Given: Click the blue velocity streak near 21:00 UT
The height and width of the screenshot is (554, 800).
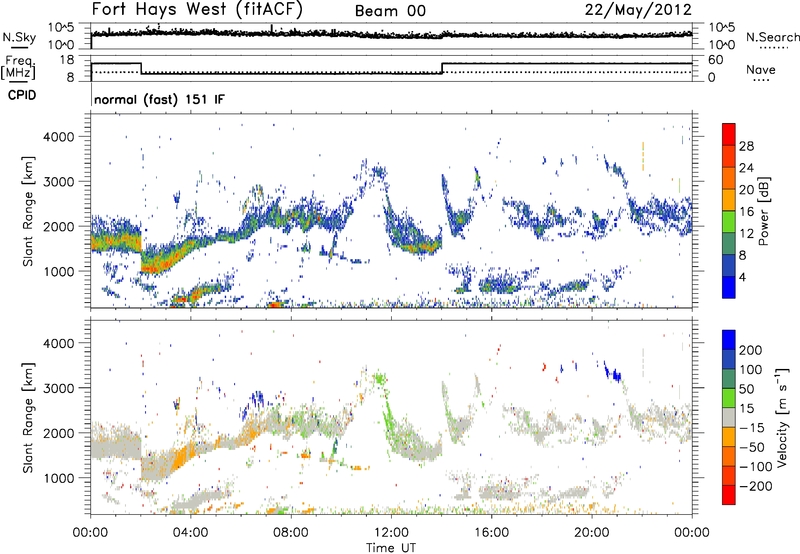Looking at the screenshot, I should point(612,372).
